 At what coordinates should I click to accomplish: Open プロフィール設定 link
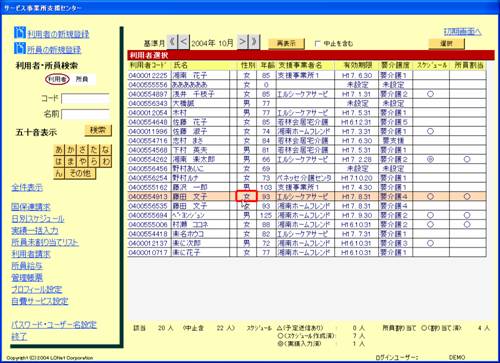(x=37, y=289)
